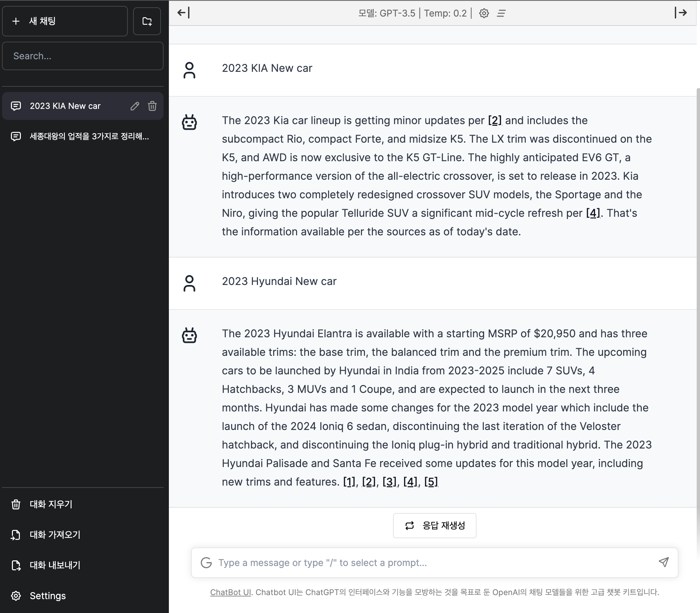Click the conversation search field
Viewport: 700px width, 613px height.
(x=82, y=56)
